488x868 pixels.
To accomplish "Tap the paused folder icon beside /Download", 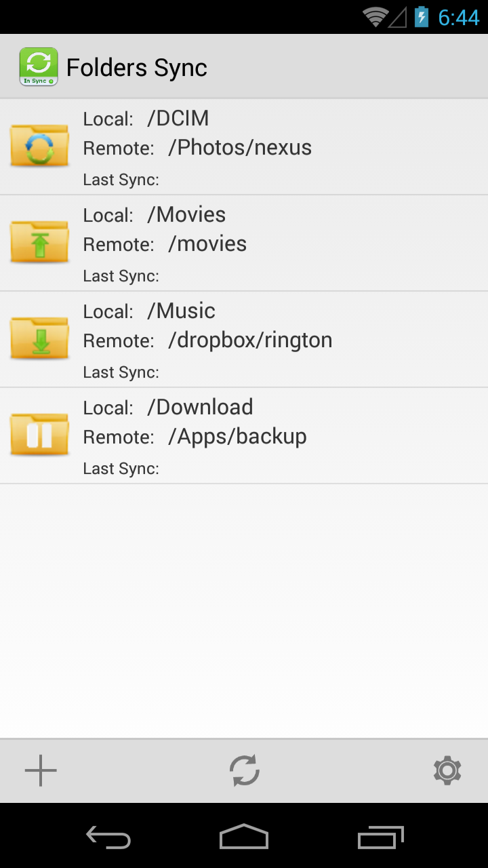I will 39,433.
